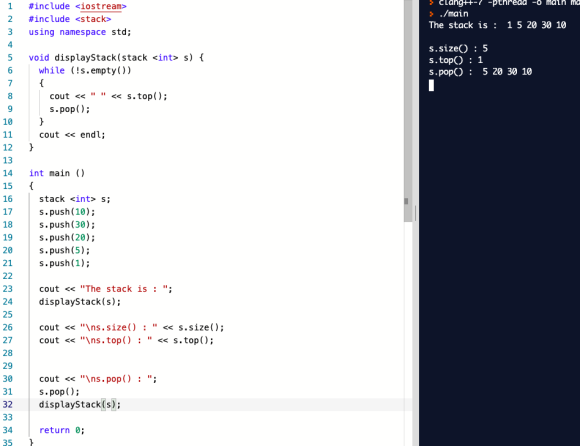
Task: Click the s.size() cout statement on line 26
Action: coord(131,328)
